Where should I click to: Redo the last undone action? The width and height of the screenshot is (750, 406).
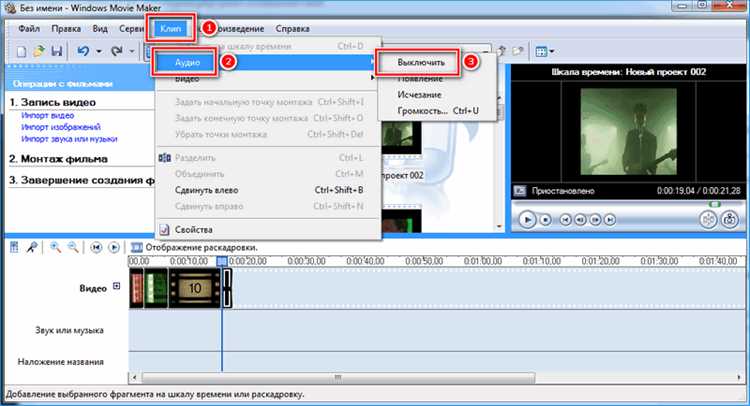[x=117, y=51]
